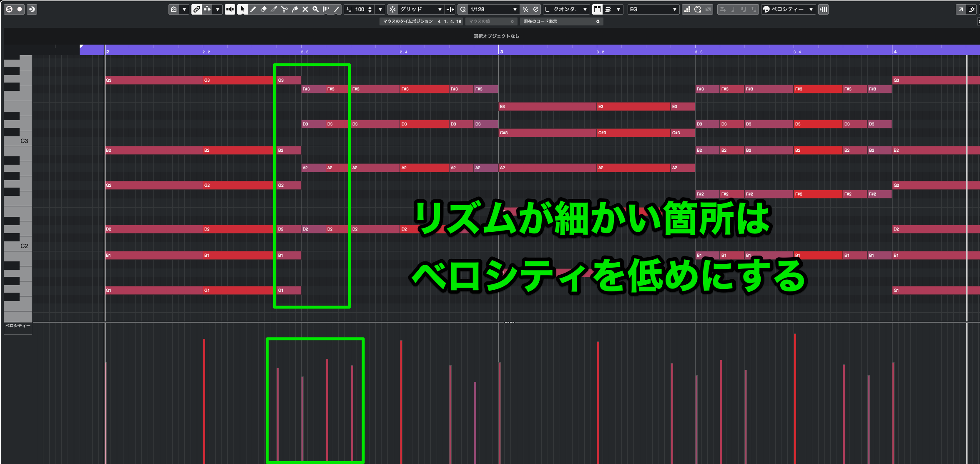Click the velocity bar at bar 3
The width and height of the screenshot is (980, 464).
(500, 413)
